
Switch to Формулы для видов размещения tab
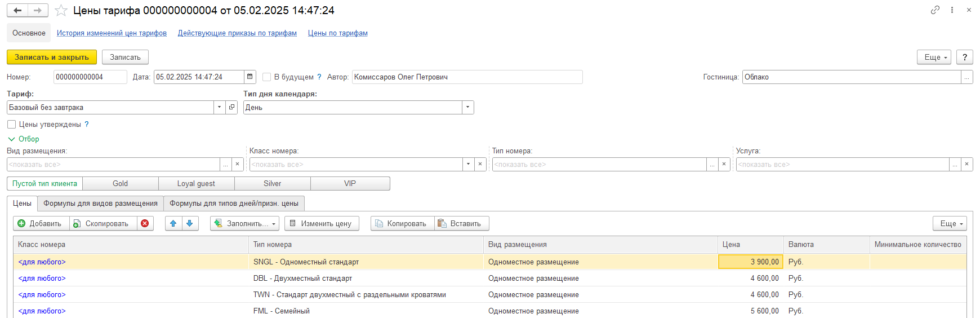point(100,204)
